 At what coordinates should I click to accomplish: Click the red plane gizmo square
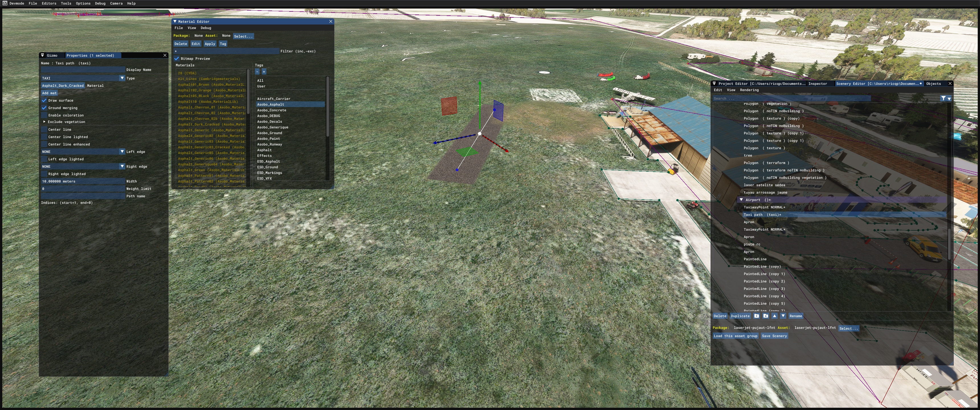(449, 106)
